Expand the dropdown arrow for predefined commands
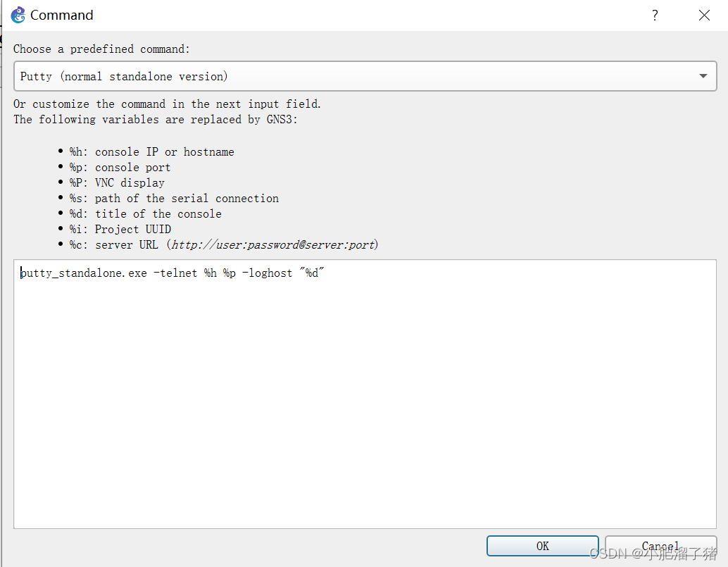Screen dimensions: 728x567 (x=703, y=76)
